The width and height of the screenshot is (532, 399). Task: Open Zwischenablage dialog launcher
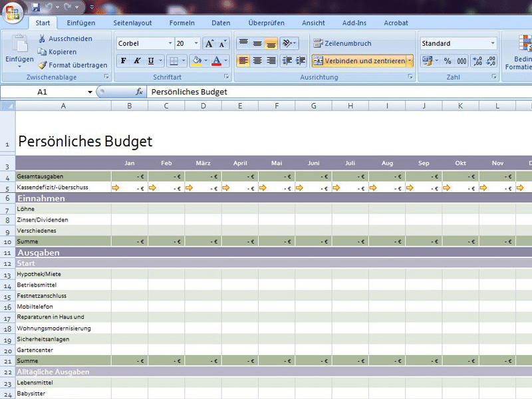click(106, 77)
